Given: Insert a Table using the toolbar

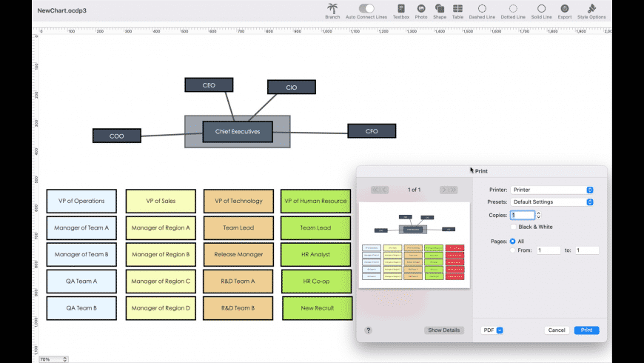Looking at the screenshot, I should click(x=457, y=8).
